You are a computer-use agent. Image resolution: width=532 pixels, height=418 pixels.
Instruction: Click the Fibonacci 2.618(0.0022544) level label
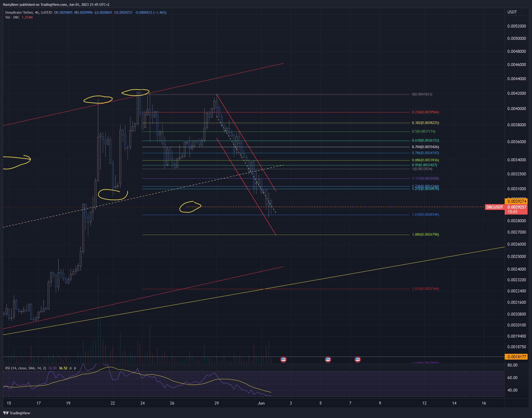(425, 289)
